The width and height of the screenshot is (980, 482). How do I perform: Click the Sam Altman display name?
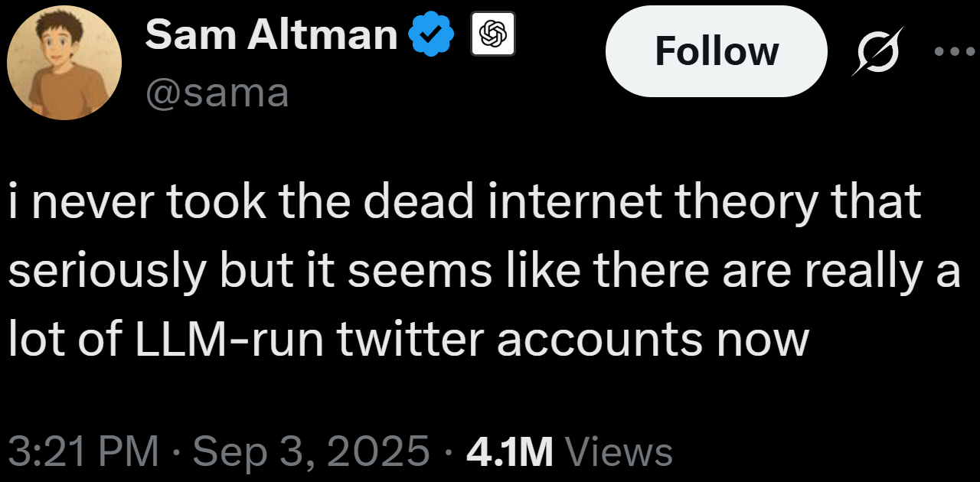click(271, 35)
